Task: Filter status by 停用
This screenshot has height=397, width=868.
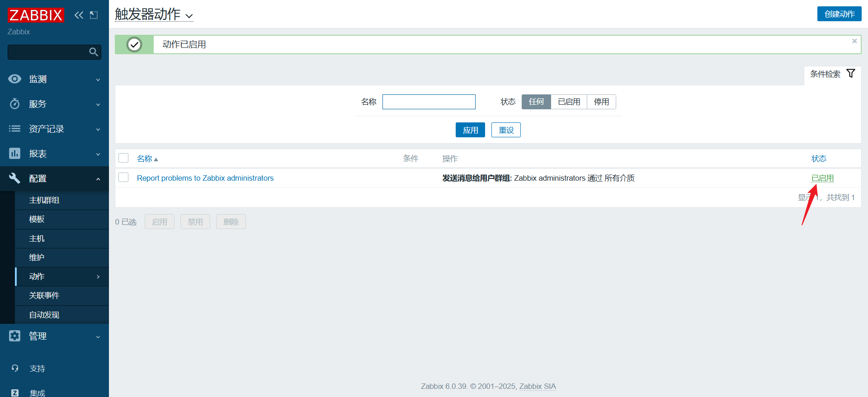Action: click(x=601, y=102)
